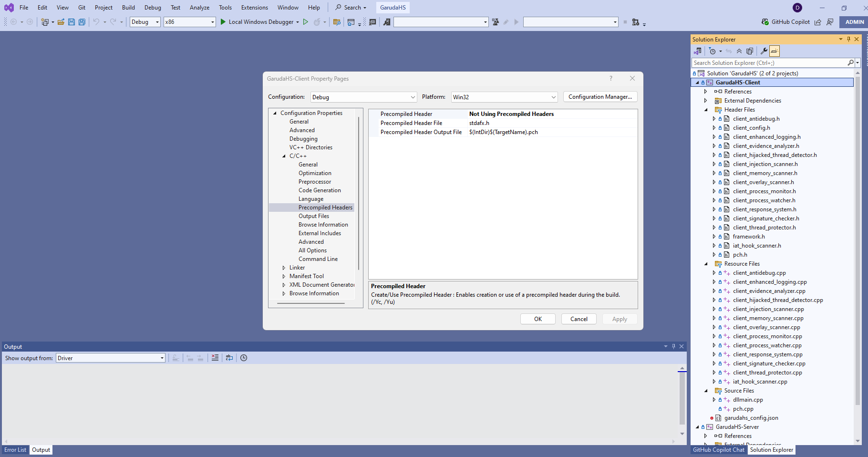Click the property tree vertical scrollbar in dialog

358,193
